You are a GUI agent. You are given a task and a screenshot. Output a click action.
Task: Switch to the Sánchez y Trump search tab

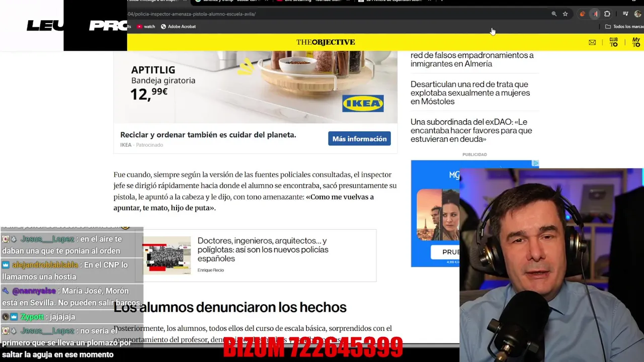point(231,2)
